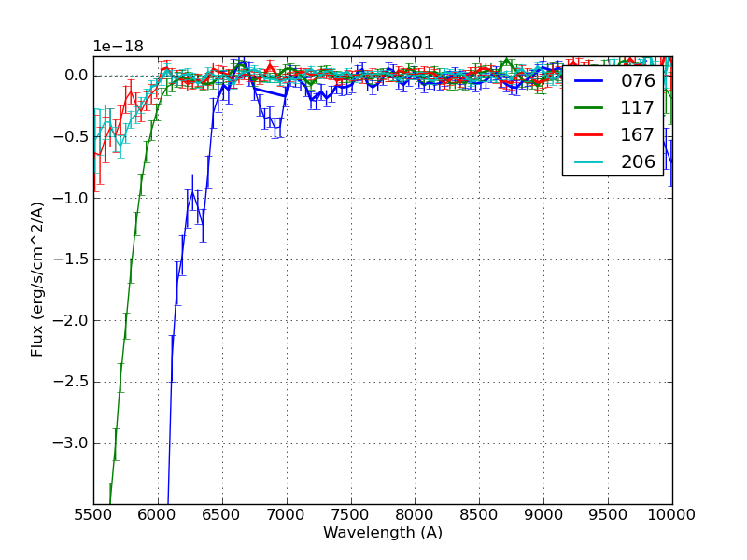
Task: Select the 167 legend label
Action: (638, 135)
